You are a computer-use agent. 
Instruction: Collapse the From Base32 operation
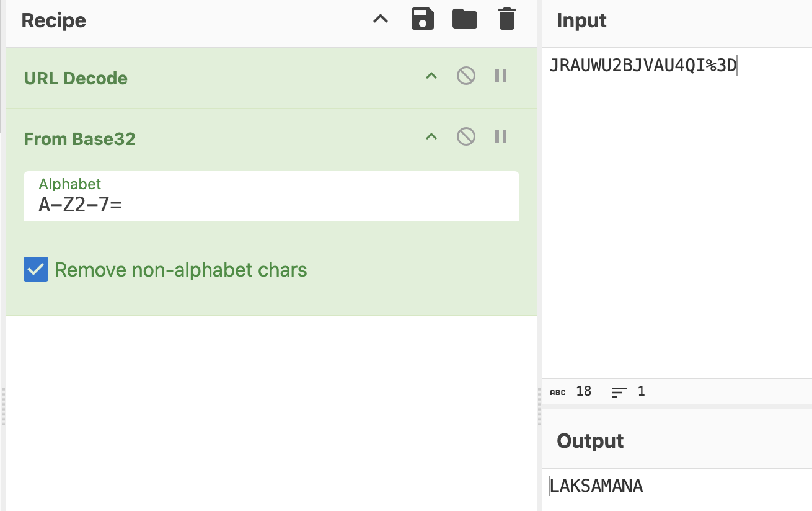pyautogui.click(x=431, y=136)
